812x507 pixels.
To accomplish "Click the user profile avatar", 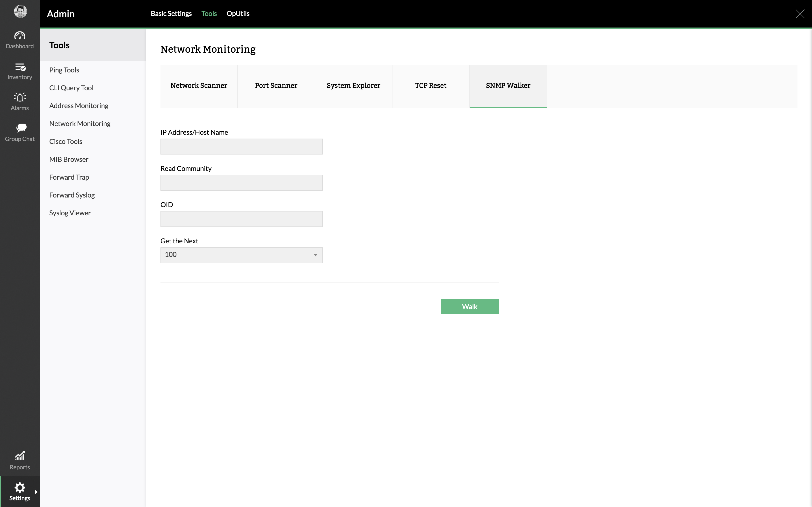I will tap(20, 11).
